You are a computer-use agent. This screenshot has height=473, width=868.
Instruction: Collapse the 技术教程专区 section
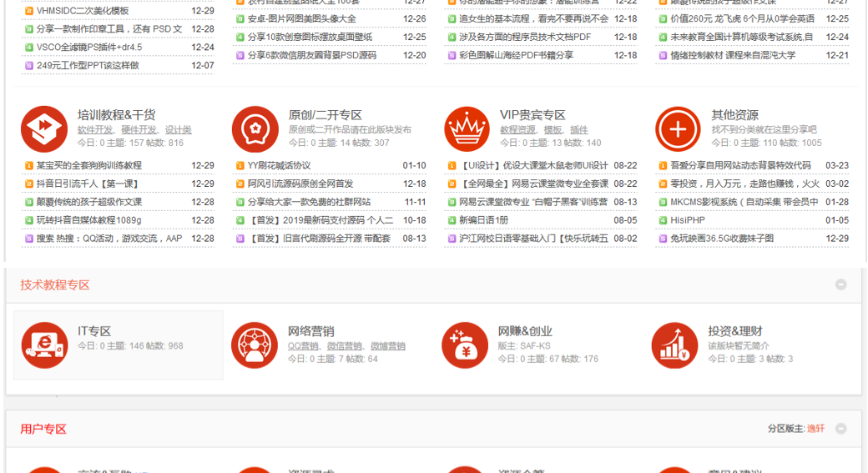pyautogui.click(x=840, y=284)
